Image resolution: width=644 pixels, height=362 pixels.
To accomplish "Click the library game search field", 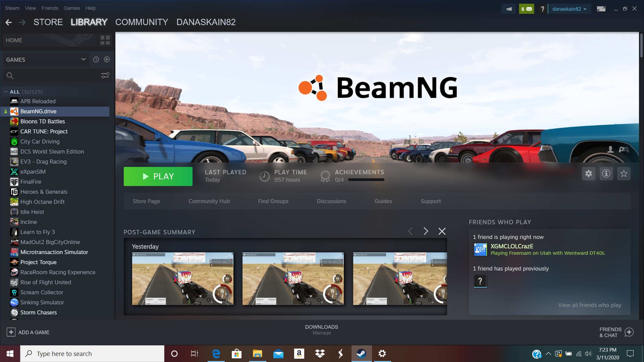I will [x=50, y=75].
